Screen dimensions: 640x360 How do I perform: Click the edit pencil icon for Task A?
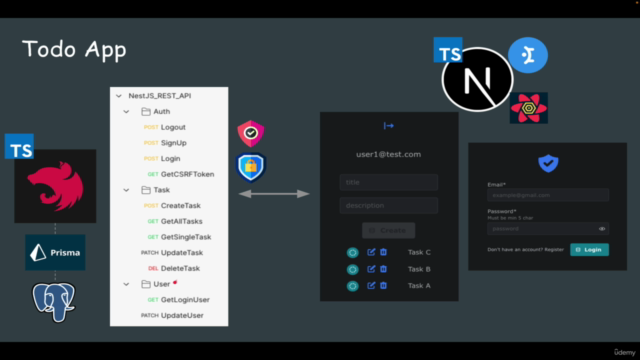[371, 285]
